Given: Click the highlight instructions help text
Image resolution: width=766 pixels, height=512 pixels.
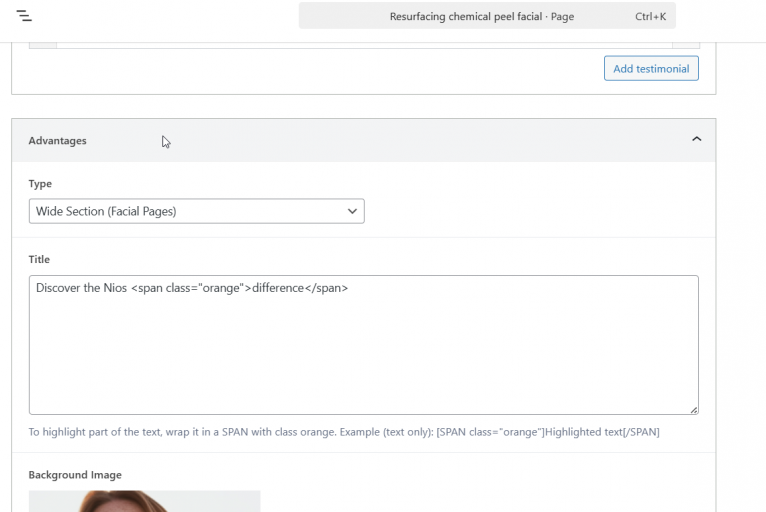Looking at the screenshot, I should [x=344, y=432].
